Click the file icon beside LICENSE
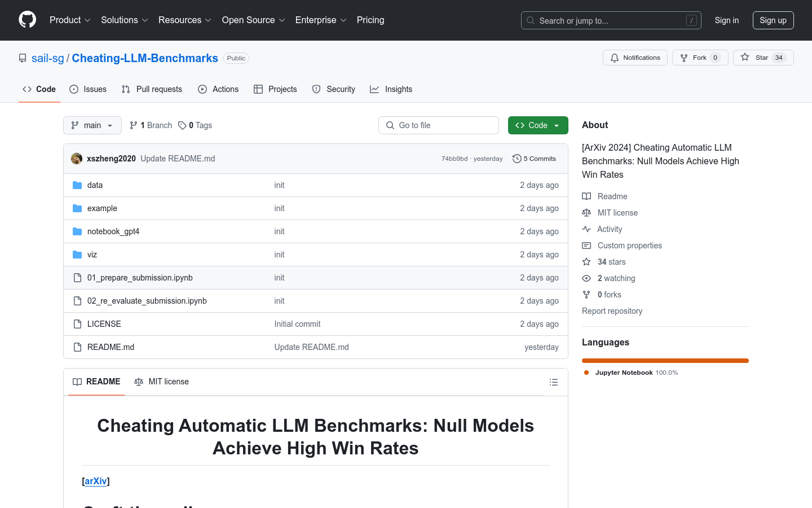This screenshot has height=508, width=812. coord(77,324)
